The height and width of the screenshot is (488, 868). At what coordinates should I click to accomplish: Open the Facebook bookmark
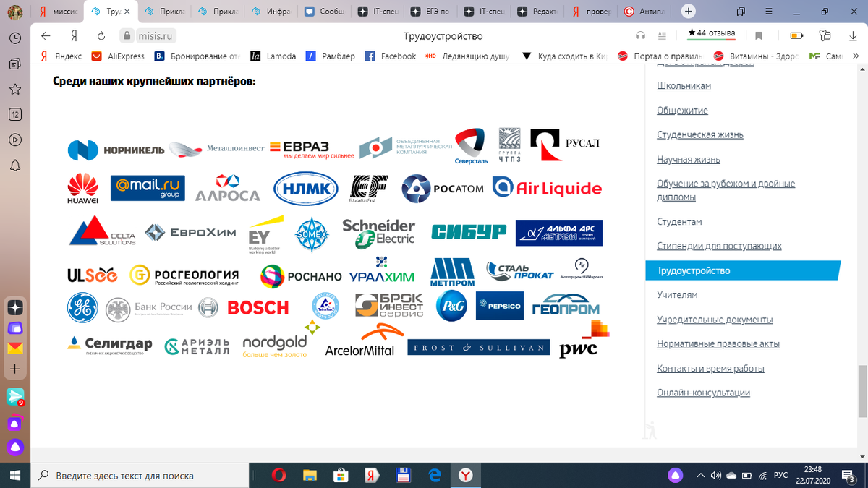point(391,56)
